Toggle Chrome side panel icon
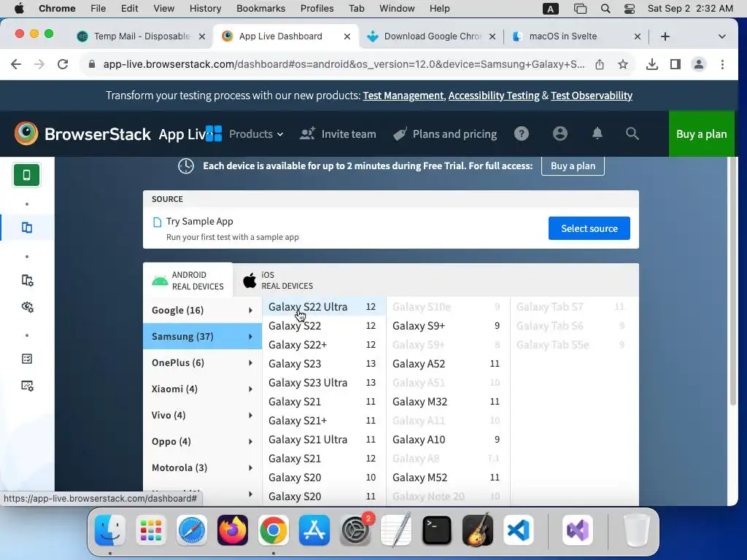The image size is (747, 560). click(675, 64)
